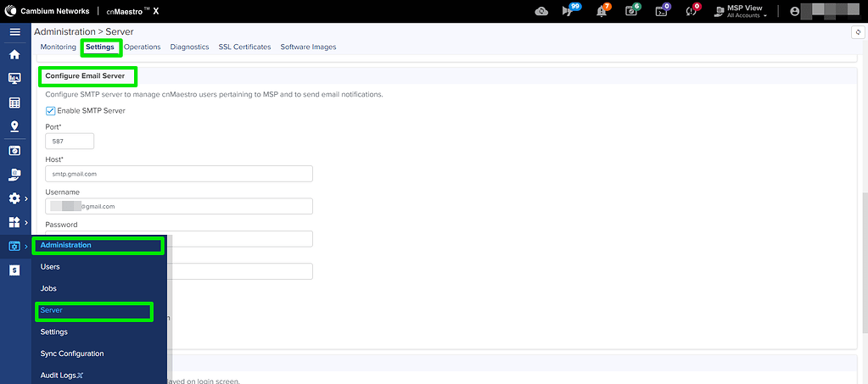Switch to the Operations tab
The width and height of the screenshot is (868, 384).
pyautogui.click(x=143, y=47)
